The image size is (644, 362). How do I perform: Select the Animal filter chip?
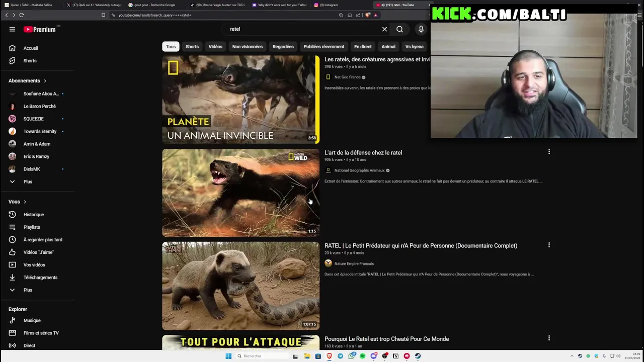point(388,47)
